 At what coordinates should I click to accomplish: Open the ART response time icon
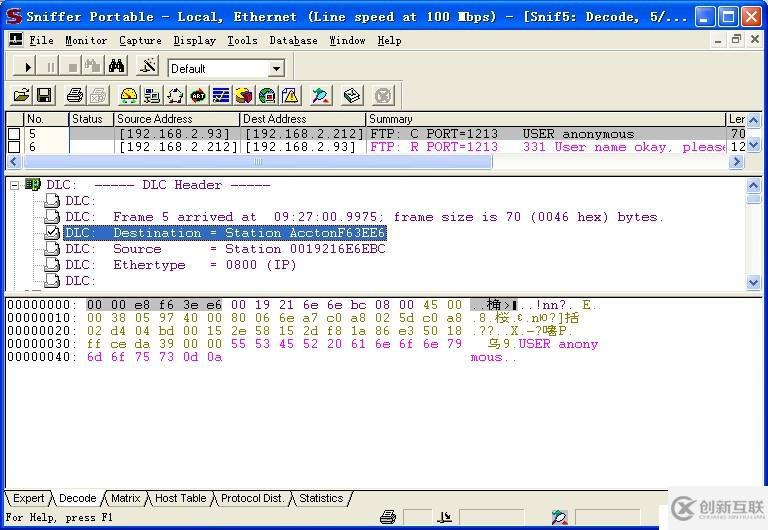198,95
